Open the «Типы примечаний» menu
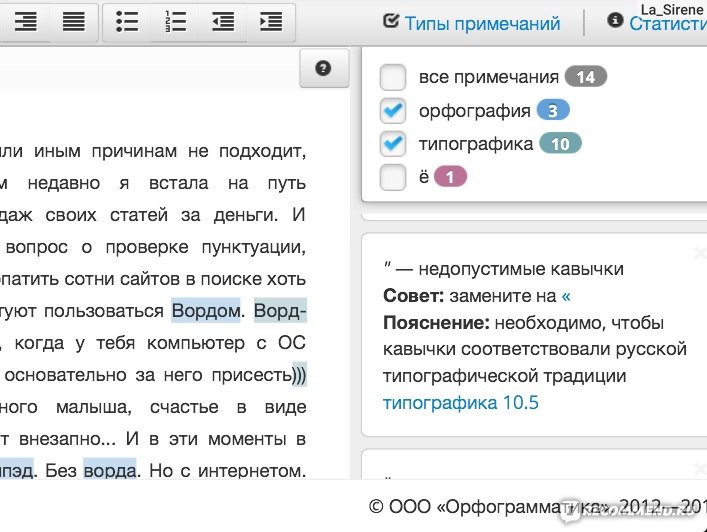 pos(472,23)
